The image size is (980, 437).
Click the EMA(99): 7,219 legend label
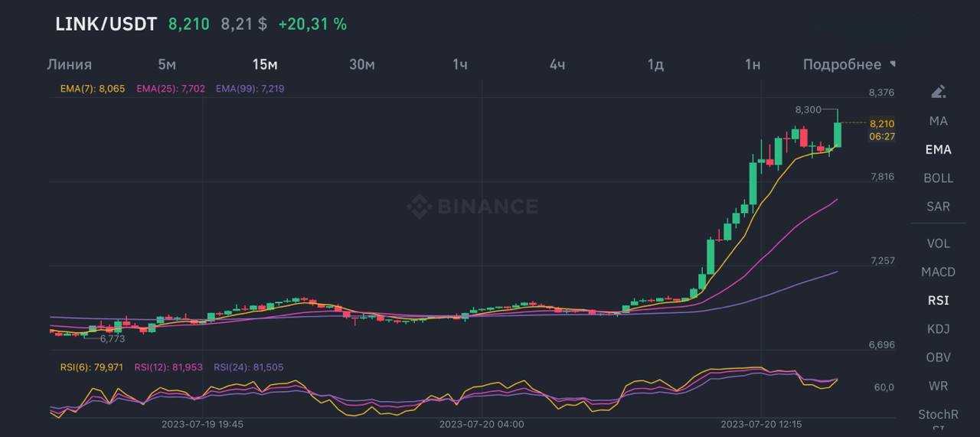pyautogui.click(x=250, y=89)
